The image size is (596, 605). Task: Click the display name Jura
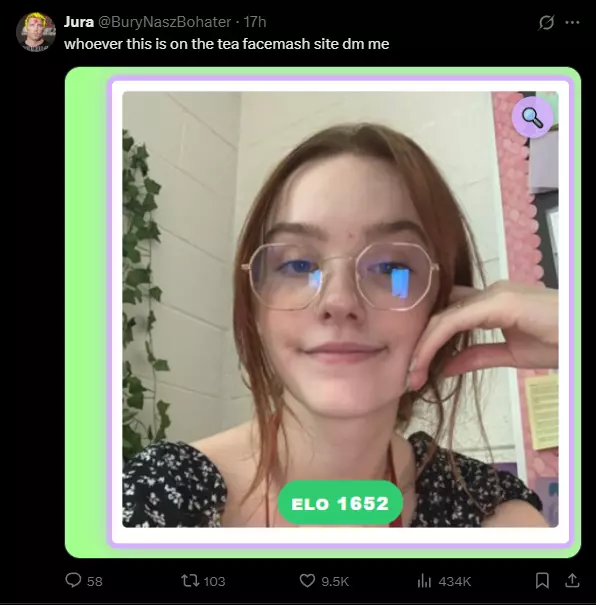point(79,22)
